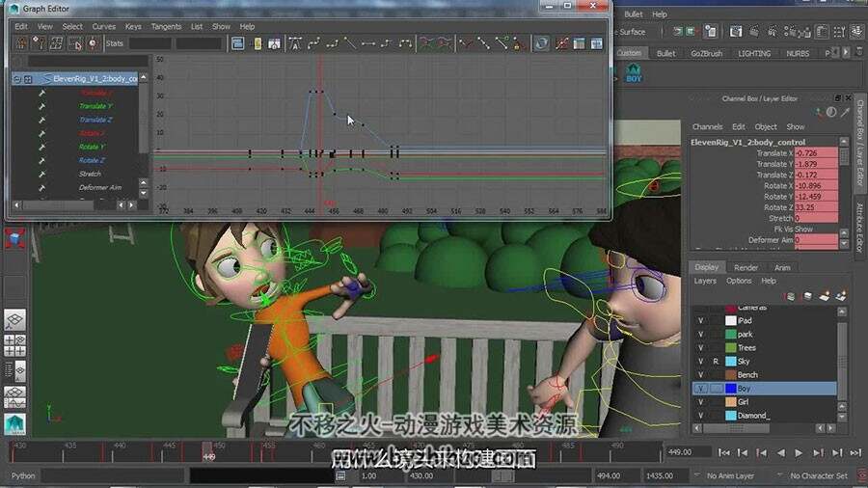Create a new empty display layer
This screenshot has width=868, height=488.
[825, 297]
